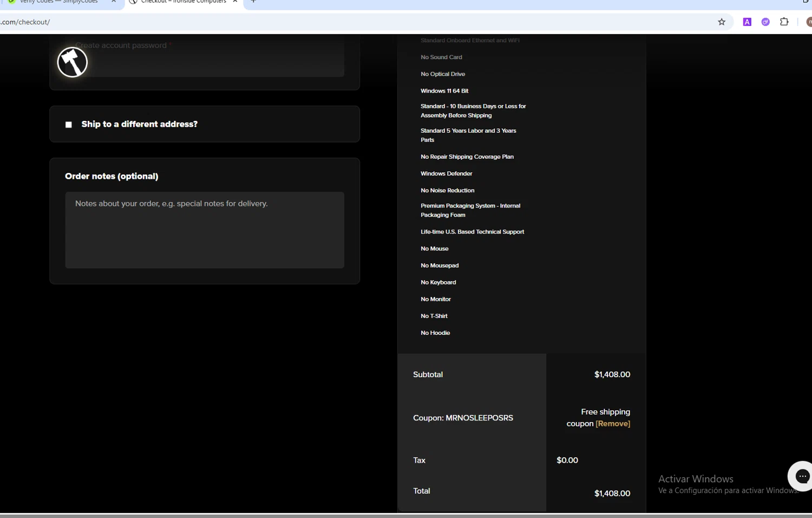Viewport: 812px width, 518px height.
Task: Click the Subtotal label
Action: point(428,374)
